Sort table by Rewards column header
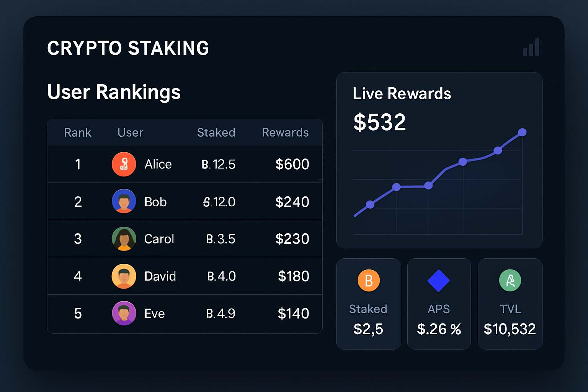 pos(285,132)
